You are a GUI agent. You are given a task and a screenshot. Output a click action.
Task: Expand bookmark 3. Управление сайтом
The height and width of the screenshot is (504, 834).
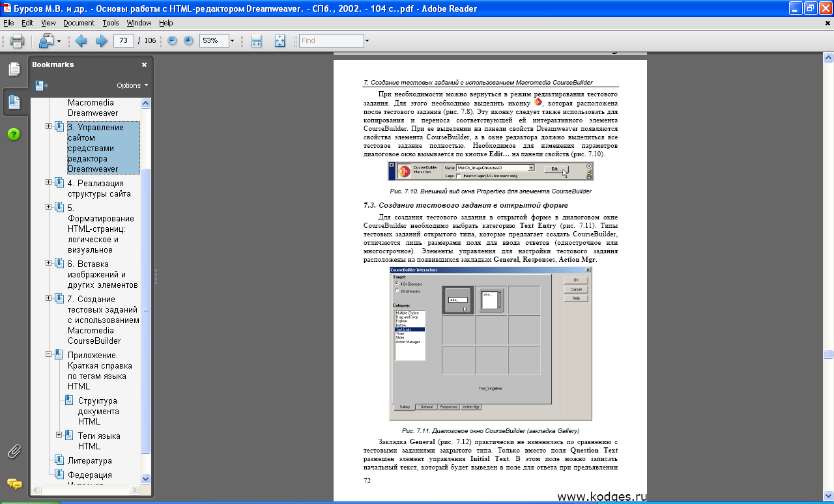tap(49, 126)
